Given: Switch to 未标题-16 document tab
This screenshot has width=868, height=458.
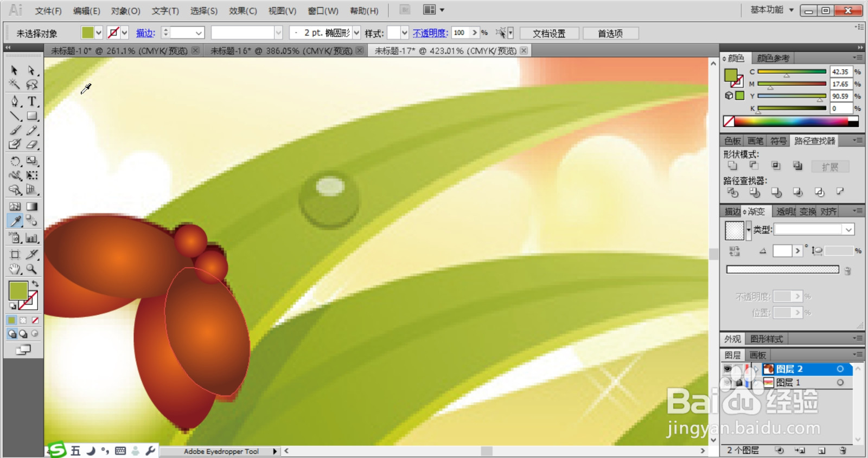Looking at the screenshot, I should tap(281, 51).
